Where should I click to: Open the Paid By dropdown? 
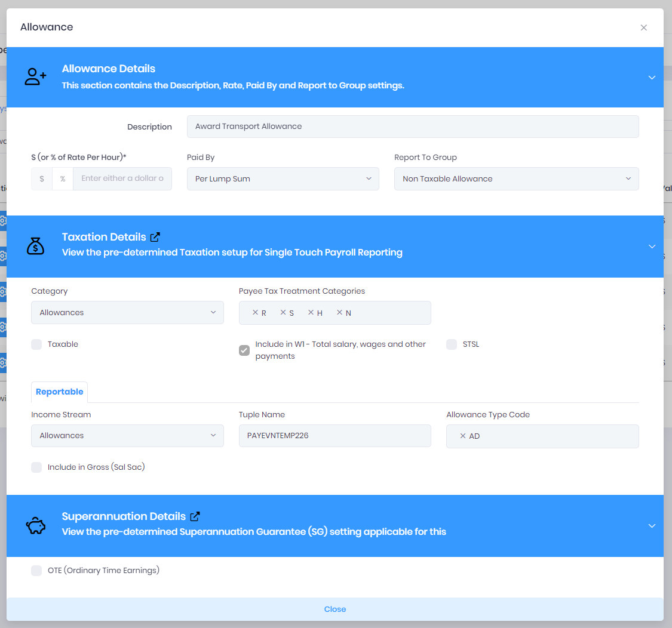pyautogui.click(x=283, y=178)
